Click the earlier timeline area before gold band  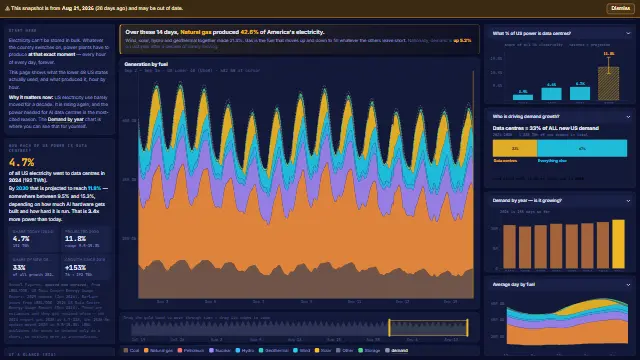(260, 329)
